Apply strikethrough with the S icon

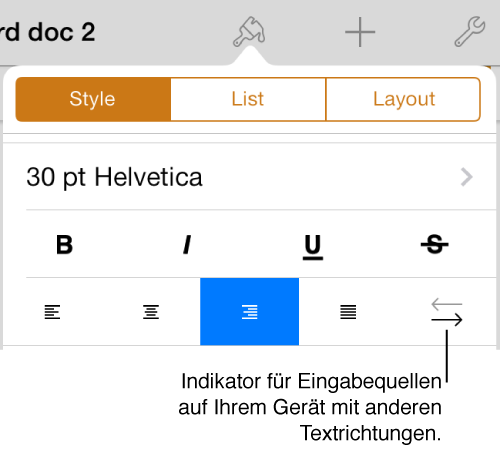(x=435, y=244)
